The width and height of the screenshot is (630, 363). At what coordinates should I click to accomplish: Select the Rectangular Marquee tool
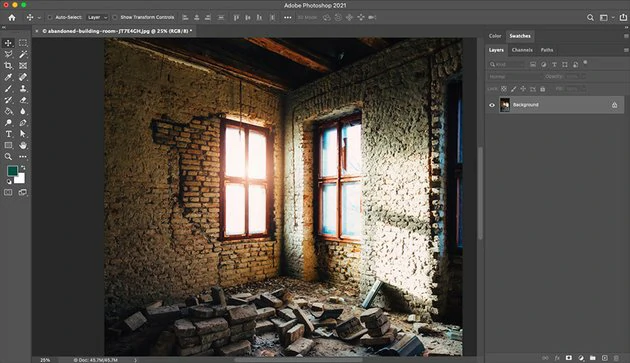tap(23, 43)
